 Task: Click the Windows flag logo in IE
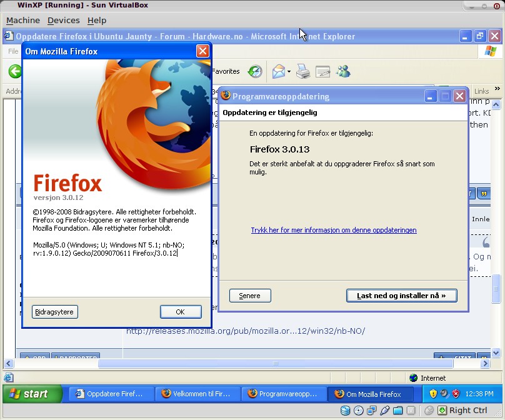490,51
